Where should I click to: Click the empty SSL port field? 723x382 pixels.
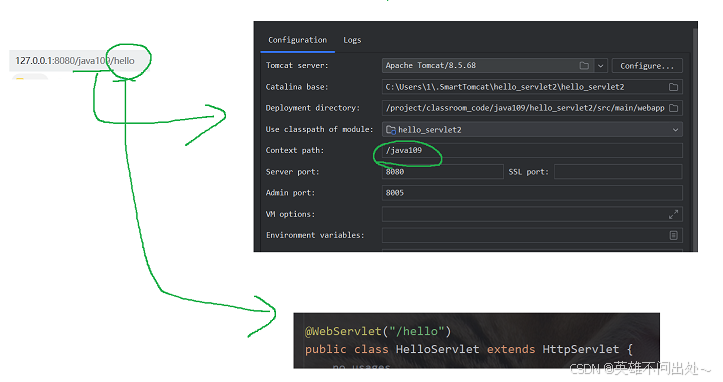click(618, 172)
